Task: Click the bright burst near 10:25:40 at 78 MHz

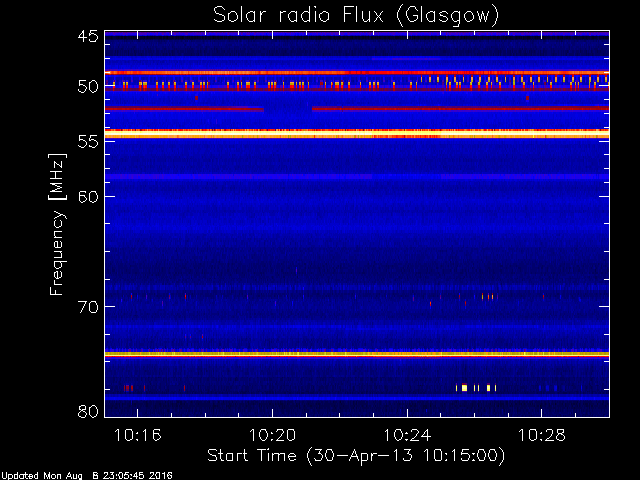Action: [464, 388]
